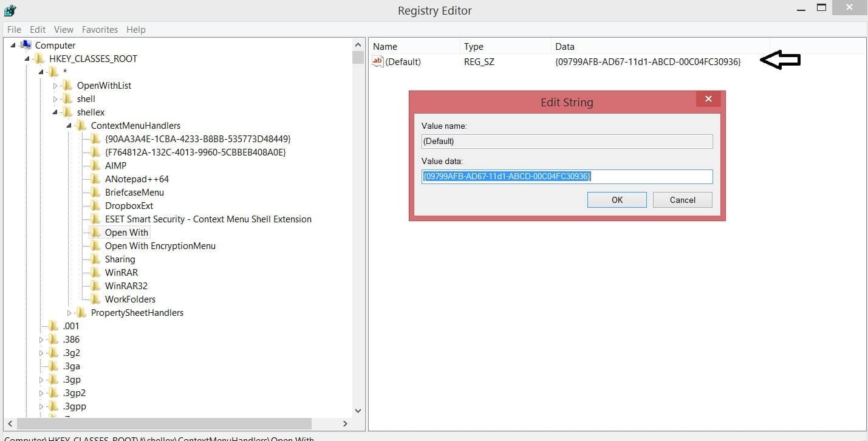This screenshot has height=441, width=868.
Task: Click folder icon beside WinRAR32 key
Action: [95, 286]
